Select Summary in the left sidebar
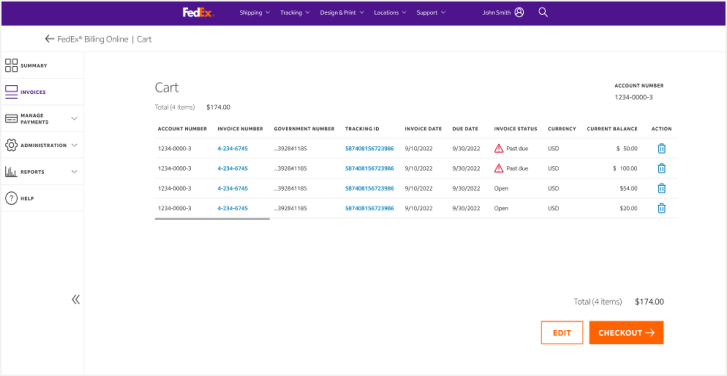 (42, 65)
